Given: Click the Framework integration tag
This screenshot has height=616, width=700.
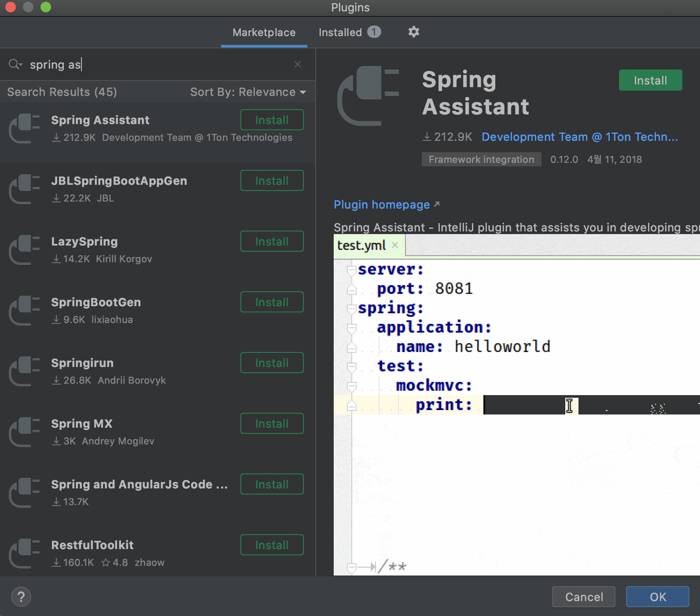Looking at the screenshot, I should pos(482,159).
